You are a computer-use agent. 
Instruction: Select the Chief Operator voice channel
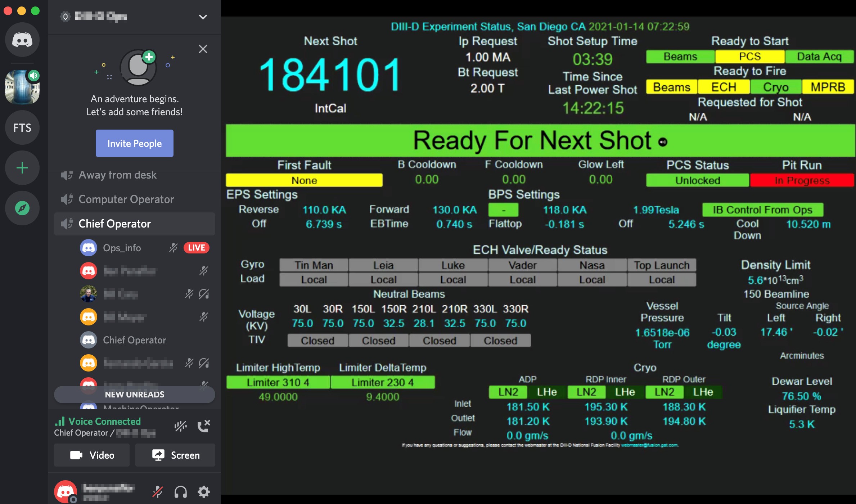pos(114,224)
